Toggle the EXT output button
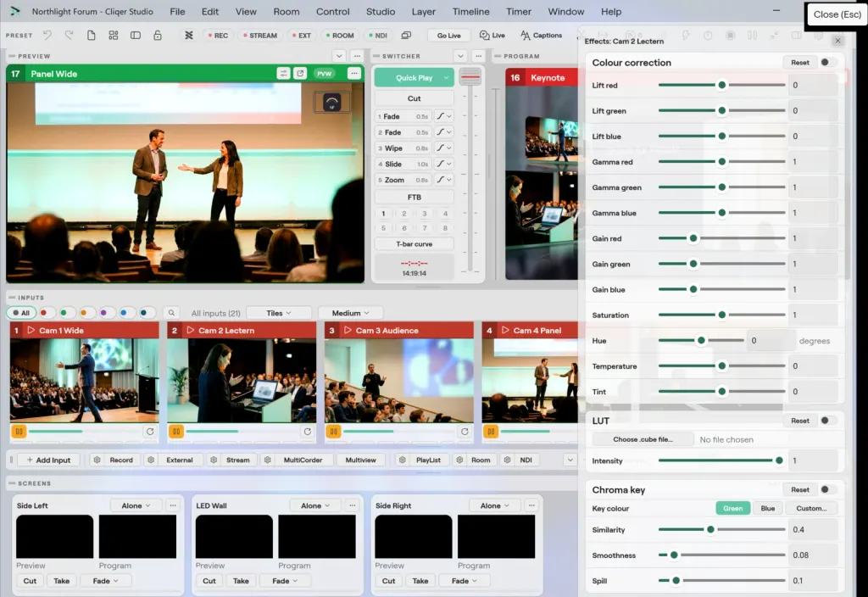The height and width of the screenshot is (597, 868). pyautogui.click(x=302, y=35)
